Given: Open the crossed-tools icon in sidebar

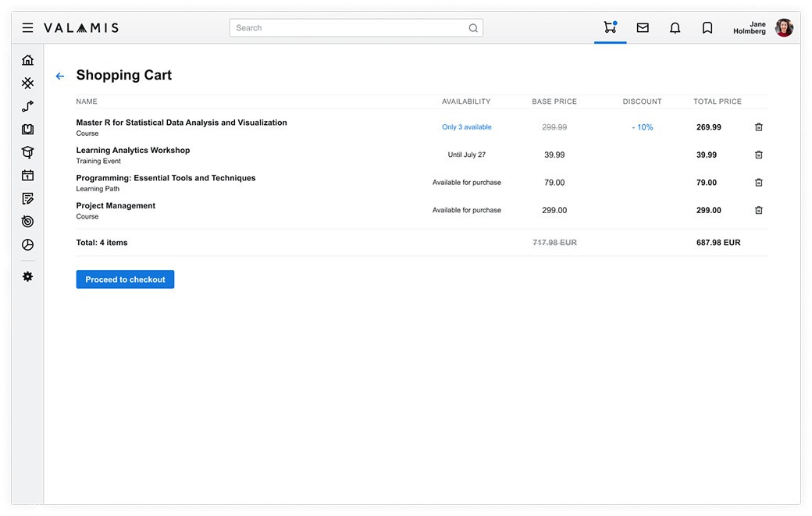Looking at the screenshot, I should click(x=28, y=83).
